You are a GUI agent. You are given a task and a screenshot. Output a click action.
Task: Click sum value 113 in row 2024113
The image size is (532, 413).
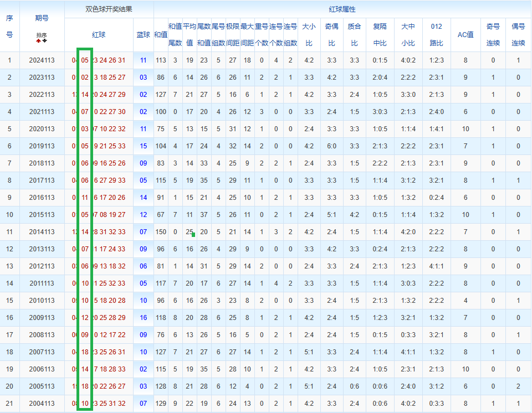(161, 60)
